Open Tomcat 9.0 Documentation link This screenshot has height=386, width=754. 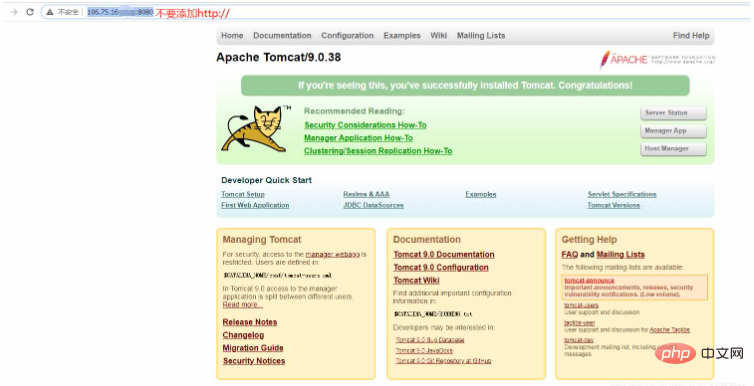(444, 255)
